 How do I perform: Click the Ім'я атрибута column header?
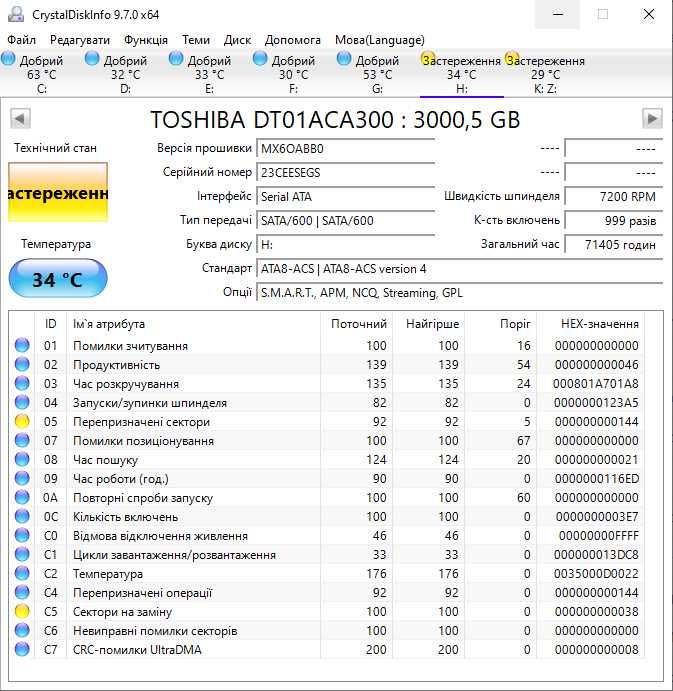[193, 324]
